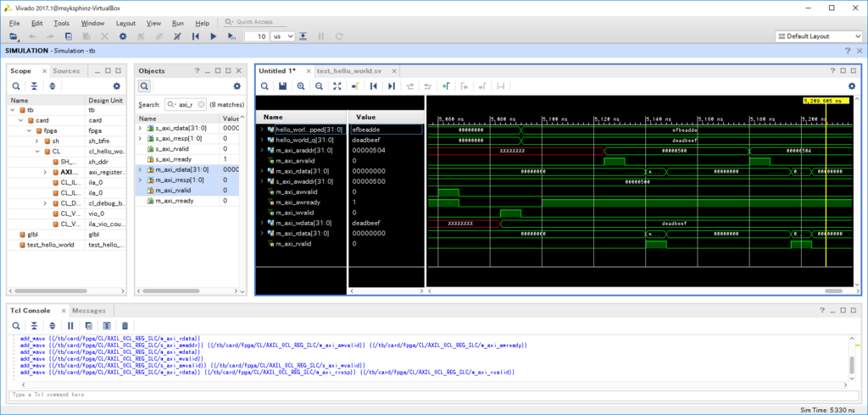Collapse the card scope node
The image size is (868, 415).
tap(21, 120)
